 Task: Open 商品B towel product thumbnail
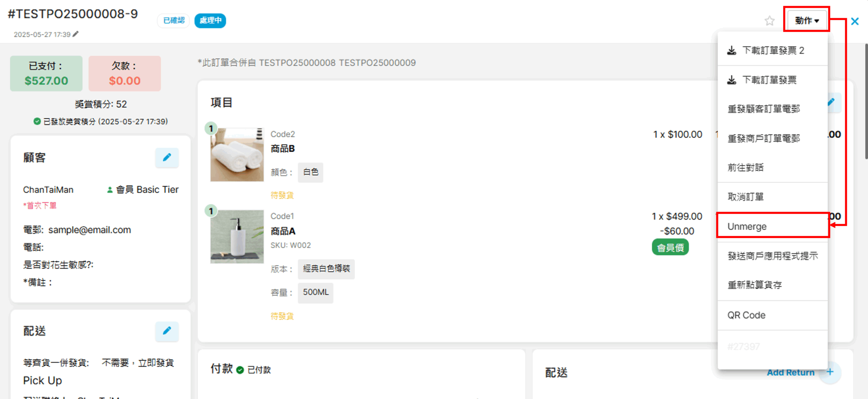click(237, 154)
